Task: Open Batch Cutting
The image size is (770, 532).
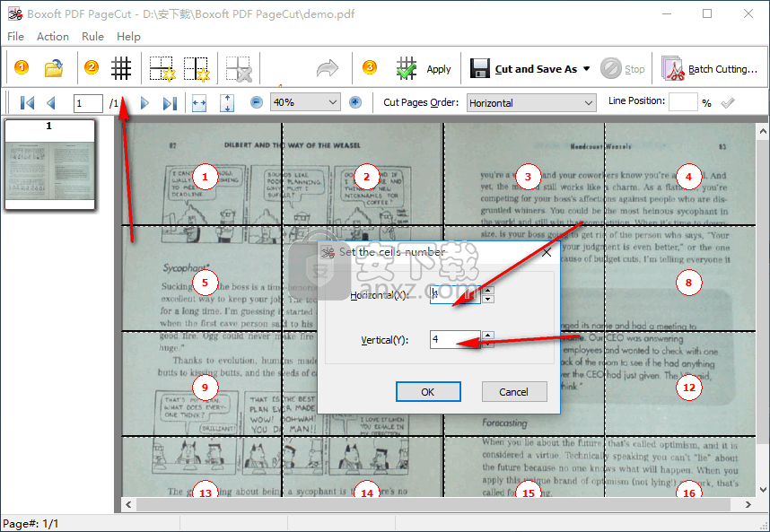Action: click(709, 69)
